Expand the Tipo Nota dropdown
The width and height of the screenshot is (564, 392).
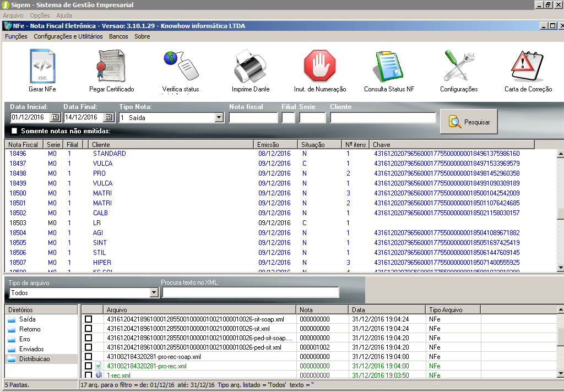219,117
